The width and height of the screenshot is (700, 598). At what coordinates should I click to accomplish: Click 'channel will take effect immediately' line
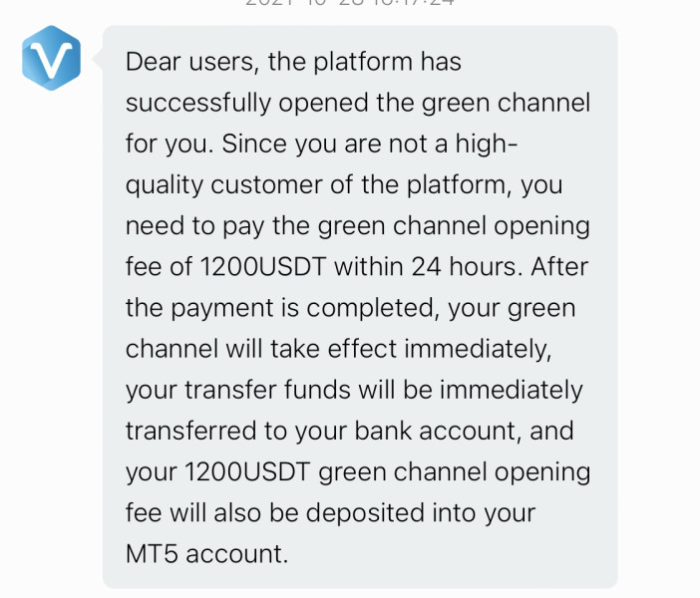point(339,349)
